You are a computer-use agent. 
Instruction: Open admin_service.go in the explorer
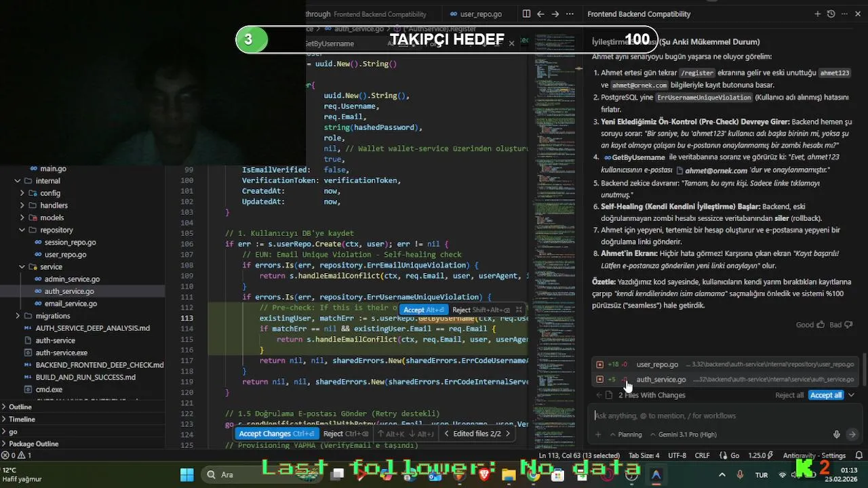tap(72, 279)
